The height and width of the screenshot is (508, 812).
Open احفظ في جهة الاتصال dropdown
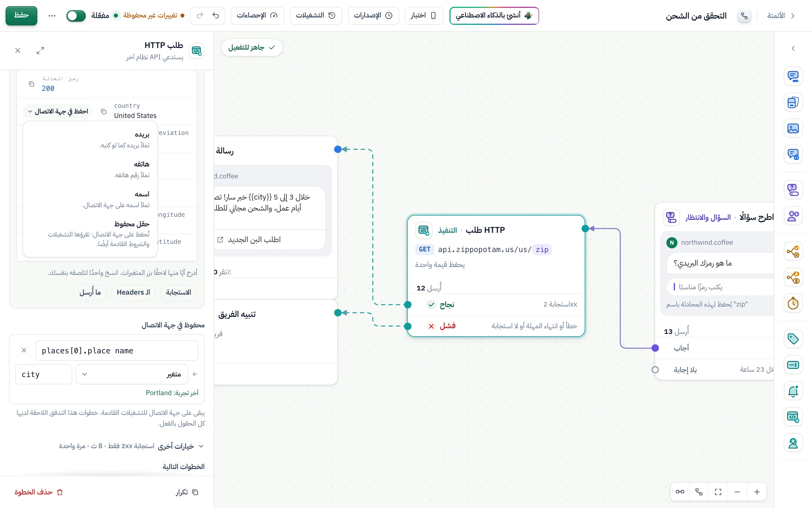pos(58,111)
